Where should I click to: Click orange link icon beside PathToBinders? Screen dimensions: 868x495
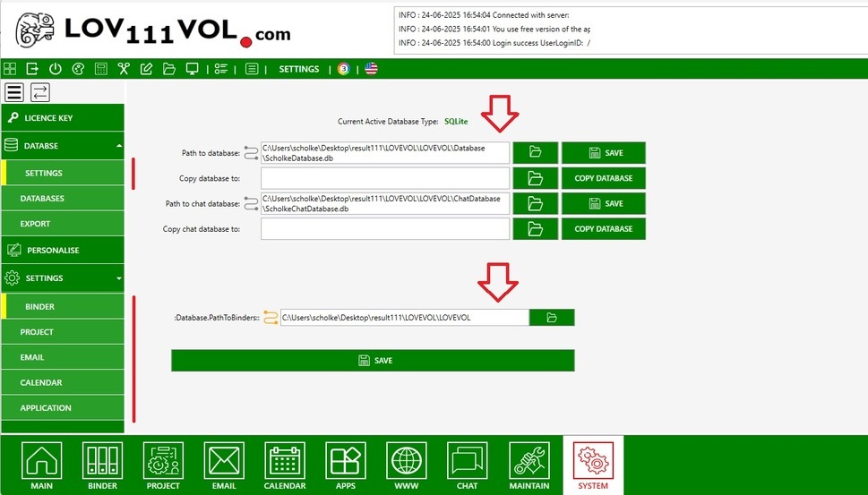coord(271,318)
